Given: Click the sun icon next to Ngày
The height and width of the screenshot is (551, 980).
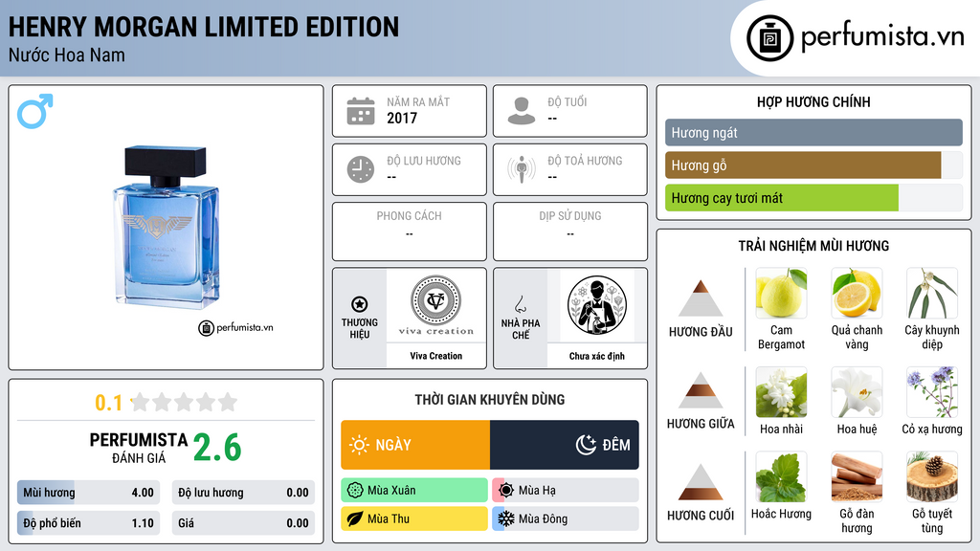Looking at the screenshot, I should pyautogui.click(x=360, y=445).
